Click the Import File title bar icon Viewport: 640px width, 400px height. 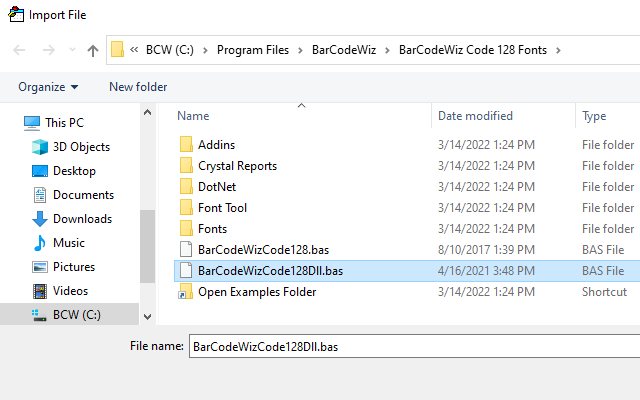(16, 14)
